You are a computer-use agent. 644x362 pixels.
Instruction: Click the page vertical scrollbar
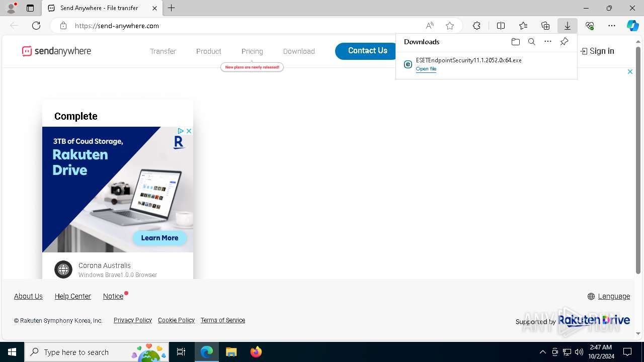[x=638, y=161]
